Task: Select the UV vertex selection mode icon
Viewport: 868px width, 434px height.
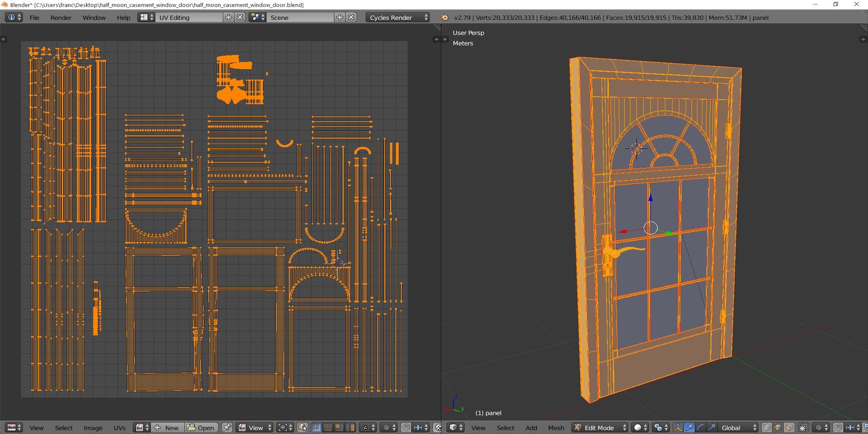Action: point(316,428)
